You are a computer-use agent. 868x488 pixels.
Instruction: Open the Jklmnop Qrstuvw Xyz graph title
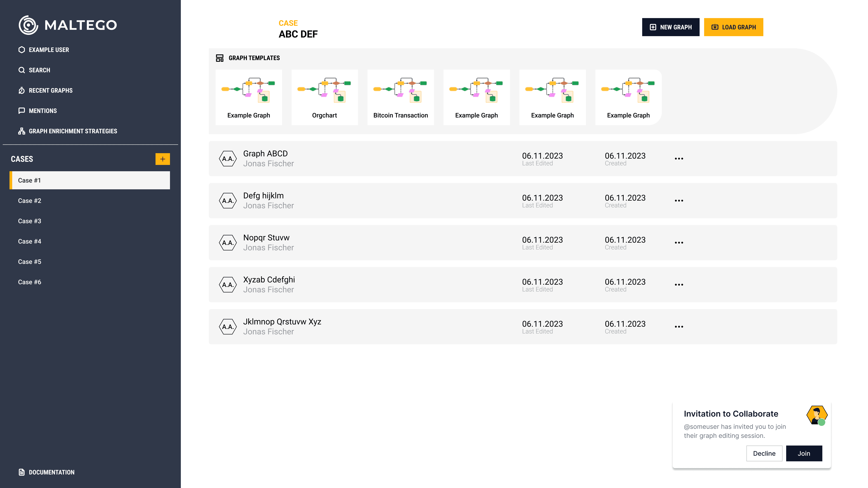[x=282, y=322]
